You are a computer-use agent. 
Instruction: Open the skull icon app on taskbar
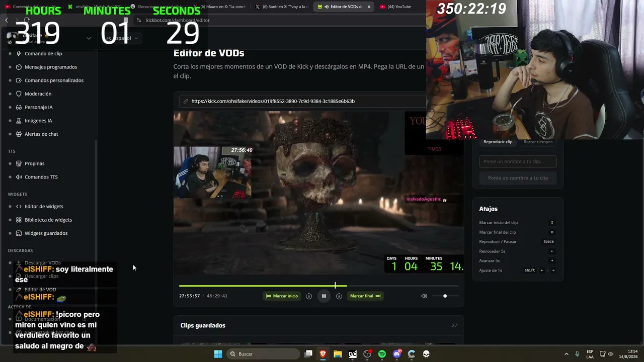(x=426, y=354)
